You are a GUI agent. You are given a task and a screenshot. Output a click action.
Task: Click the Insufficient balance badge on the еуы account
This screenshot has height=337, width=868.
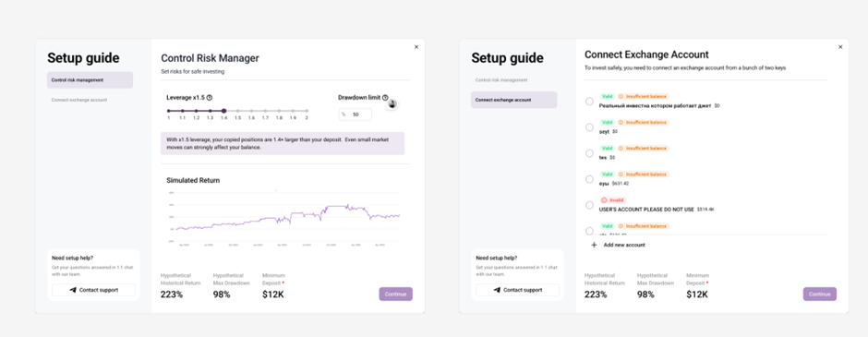[x=644, y=175]
